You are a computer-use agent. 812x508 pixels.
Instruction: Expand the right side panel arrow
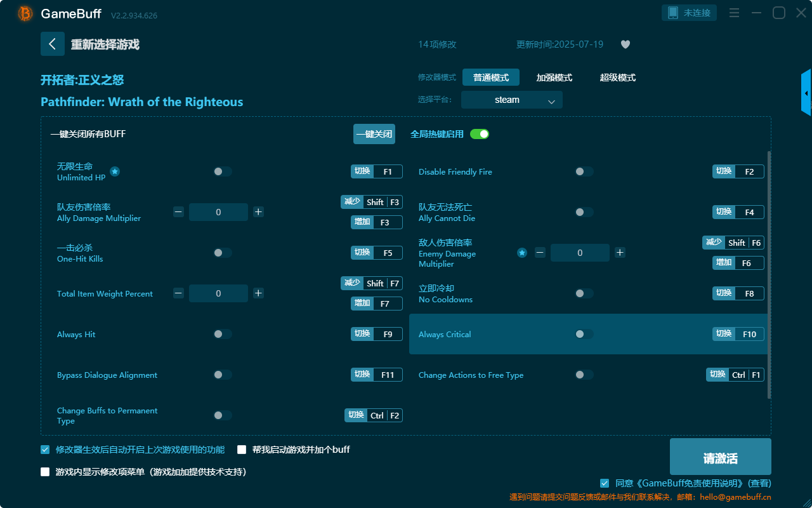806,93
